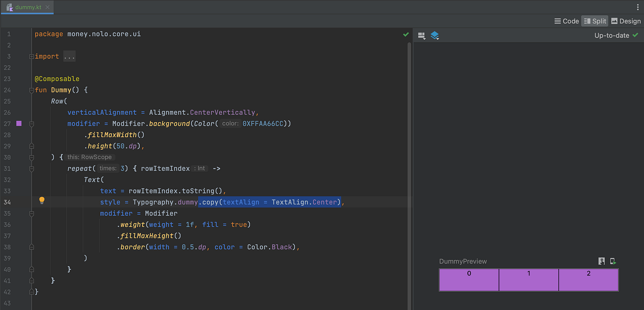Close the dummy.kt tab

coord(47,7)
